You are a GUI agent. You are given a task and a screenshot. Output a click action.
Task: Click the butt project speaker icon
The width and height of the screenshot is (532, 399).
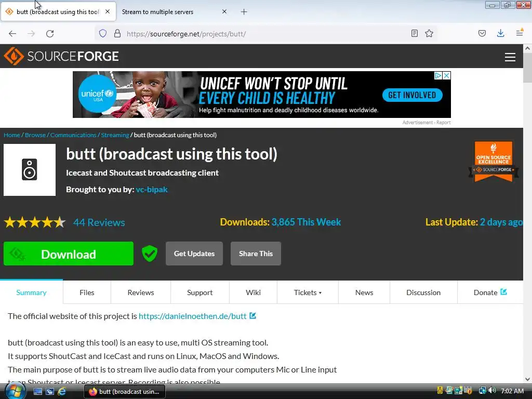click(x=30, y=170)
